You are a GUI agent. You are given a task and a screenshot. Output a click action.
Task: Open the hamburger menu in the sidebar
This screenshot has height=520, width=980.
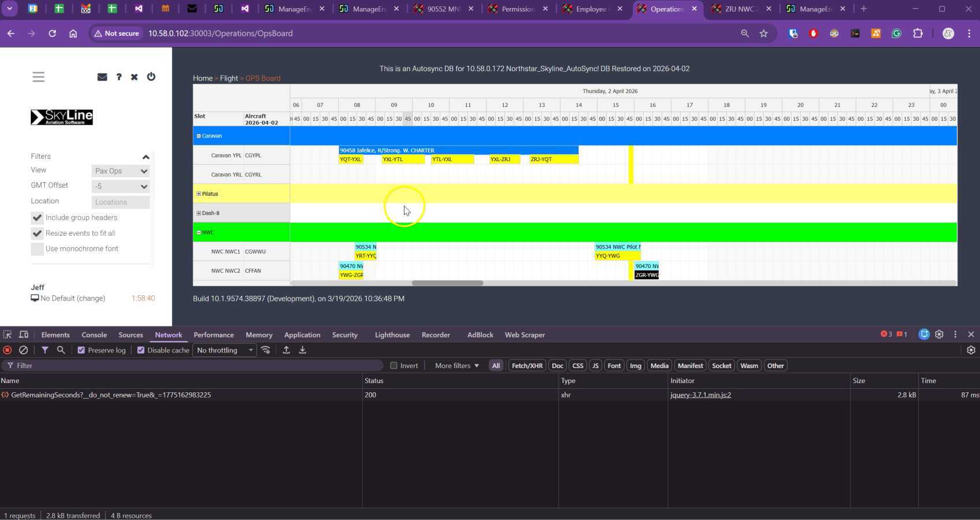pyautogui.click(x=38, y=77)
